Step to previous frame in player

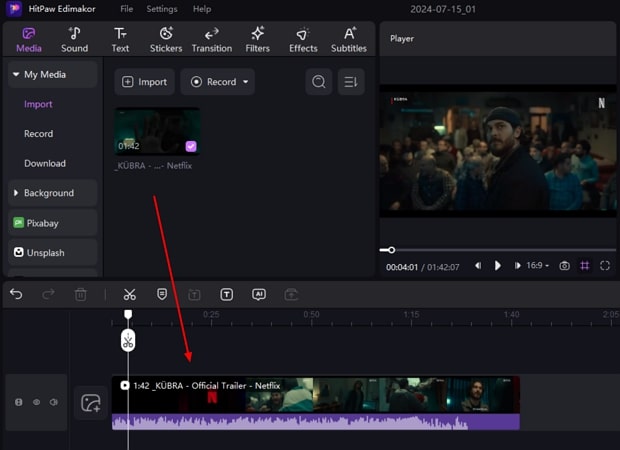pos(478,266)
